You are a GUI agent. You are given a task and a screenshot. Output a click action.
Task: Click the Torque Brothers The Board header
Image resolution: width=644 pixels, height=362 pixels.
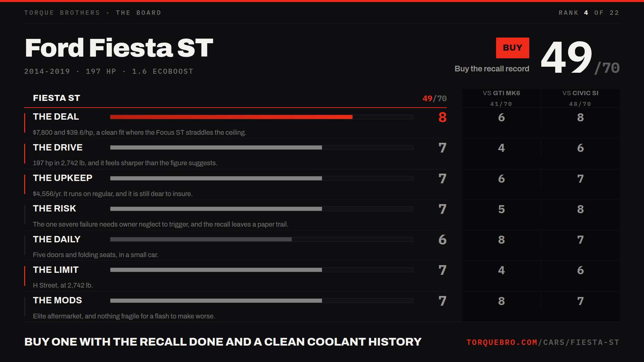(93, 13)
